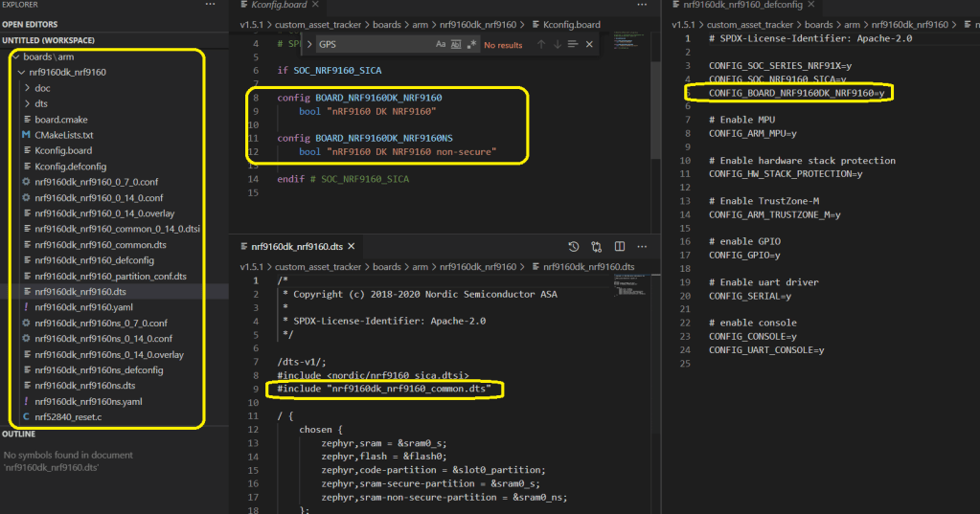Close the find widget
This screenshot has width=980, height=514.
click(589, 44)
